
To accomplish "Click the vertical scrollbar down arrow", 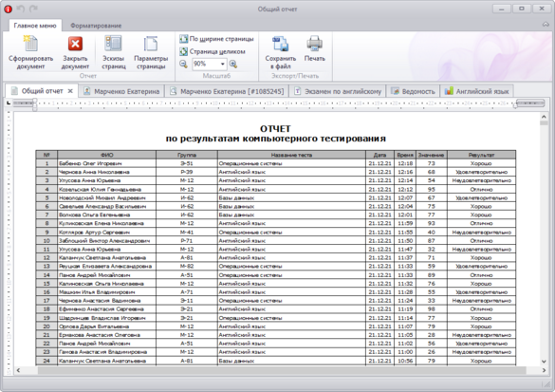I will (544, 362).
